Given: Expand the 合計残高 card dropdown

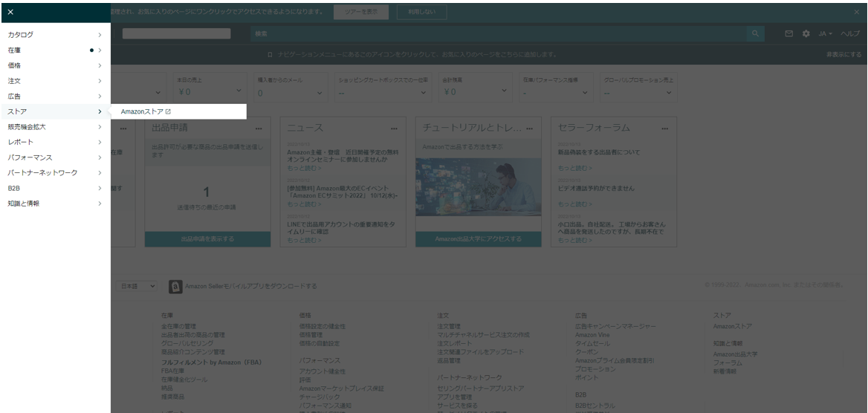Looking at the screenshot, I should click(x=504, y=91).
